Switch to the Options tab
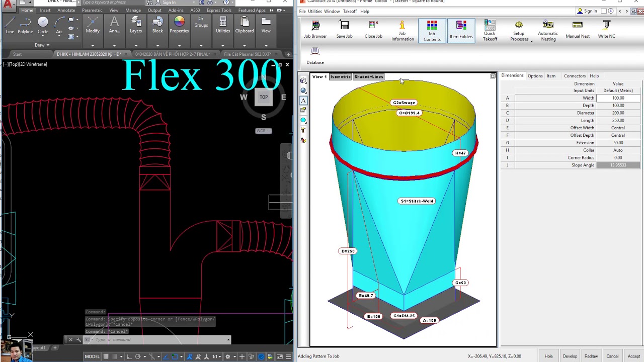 tap(535, 76)
